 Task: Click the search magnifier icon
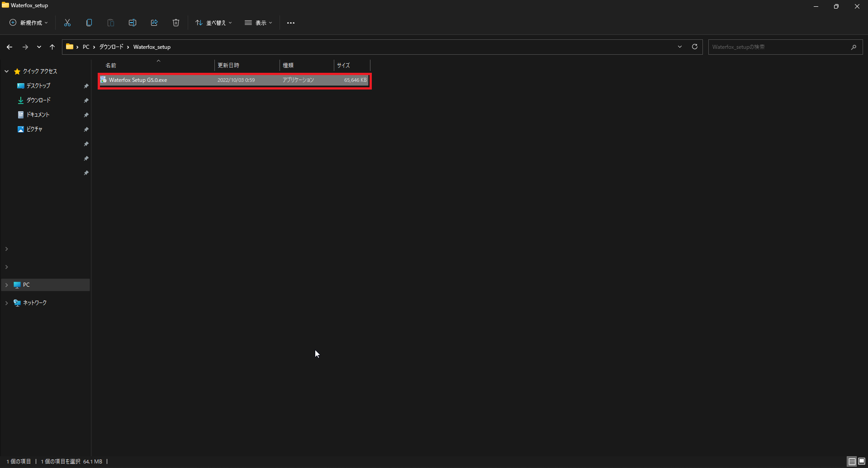pos(854,47)
